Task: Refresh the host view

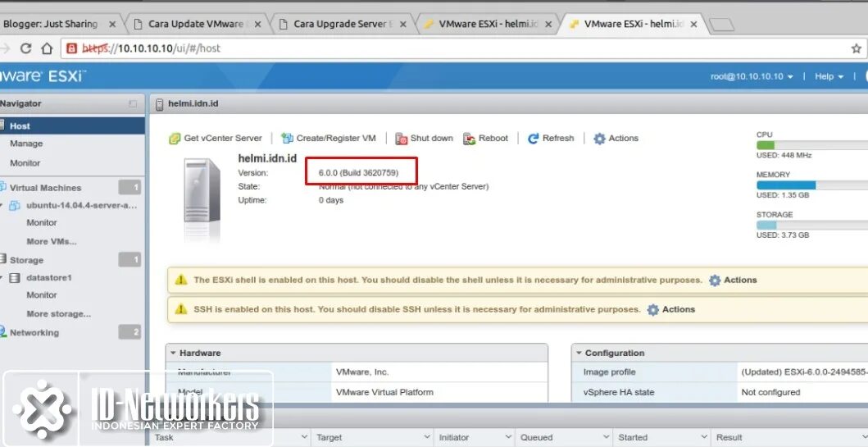Action: pos(551,139)
